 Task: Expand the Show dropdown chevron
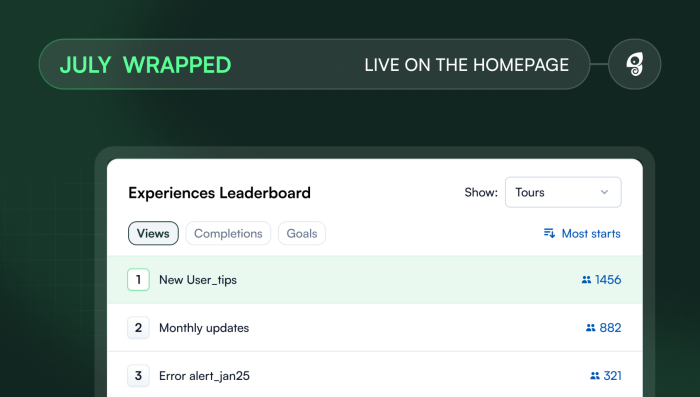pyautogui.click(x=604, y=192)
